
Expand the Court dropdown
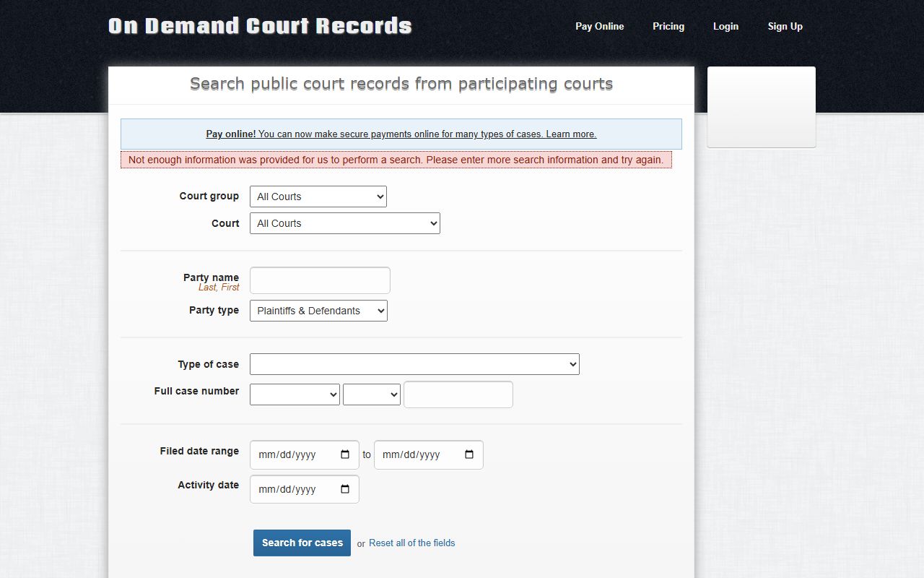[x=345, y=223]
